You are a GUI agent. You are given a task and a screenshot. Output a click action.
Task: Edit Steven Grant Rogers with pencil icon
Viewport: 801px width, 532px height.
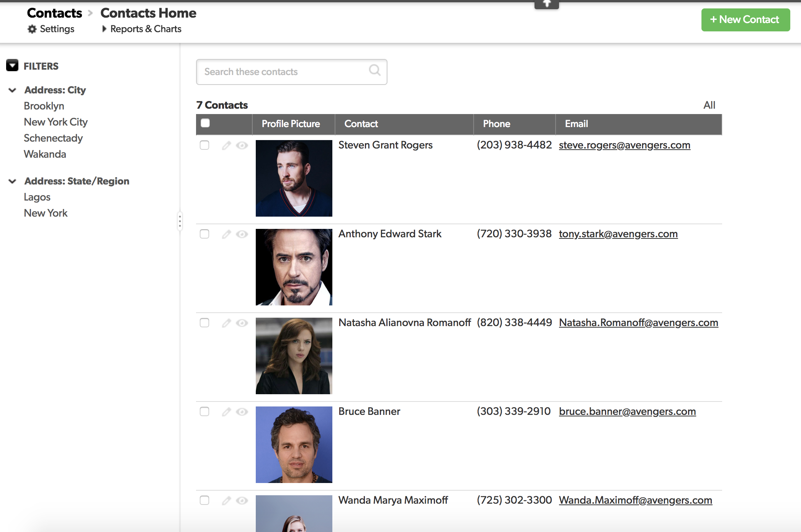[x=226, y=145]
